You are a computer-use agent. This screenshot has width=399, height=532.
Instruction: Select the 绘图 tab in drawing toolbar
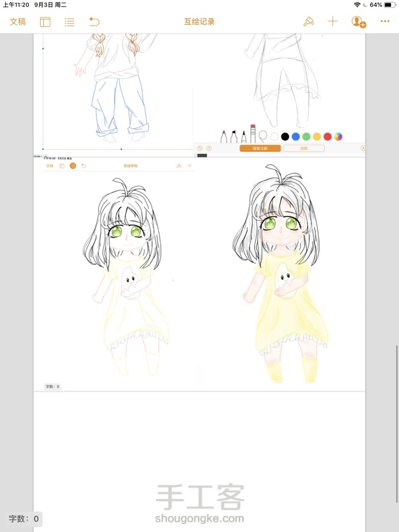pos(303,148)
